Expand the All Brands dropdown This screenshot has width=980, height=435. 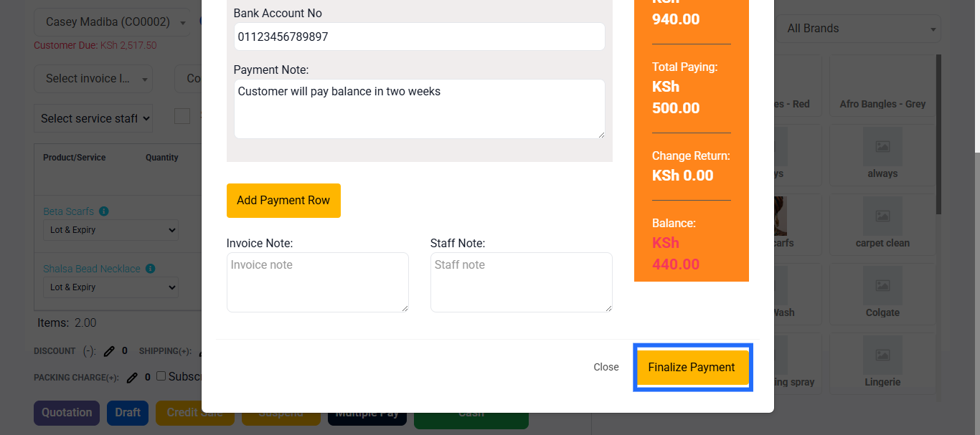pos(858,29)
